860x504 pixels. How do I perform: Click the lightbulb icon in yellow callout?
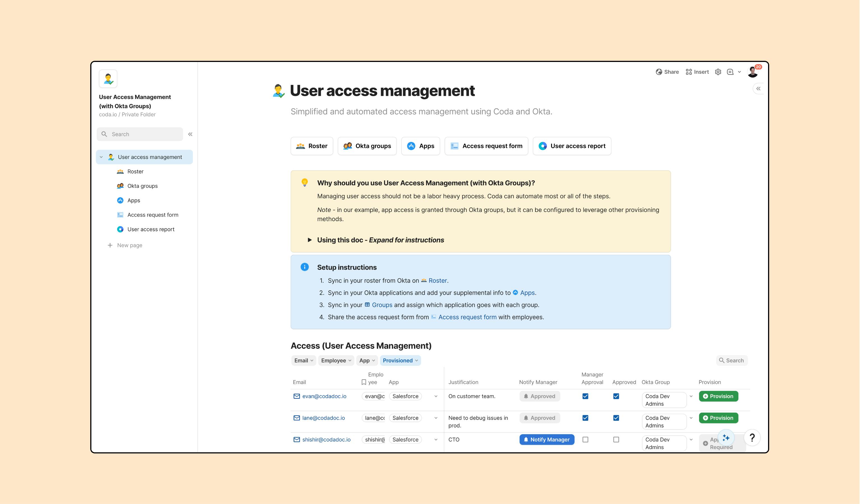(x=305, y=182)
